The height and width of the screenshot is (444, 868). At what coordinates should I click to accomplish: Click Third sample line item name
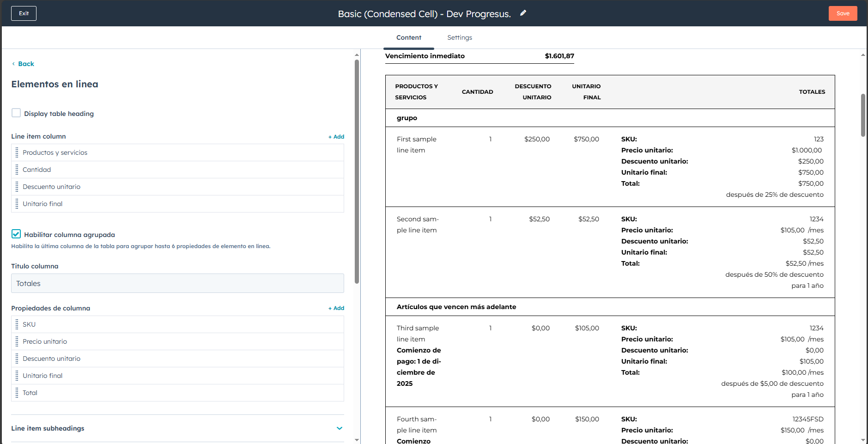[418, 334]
